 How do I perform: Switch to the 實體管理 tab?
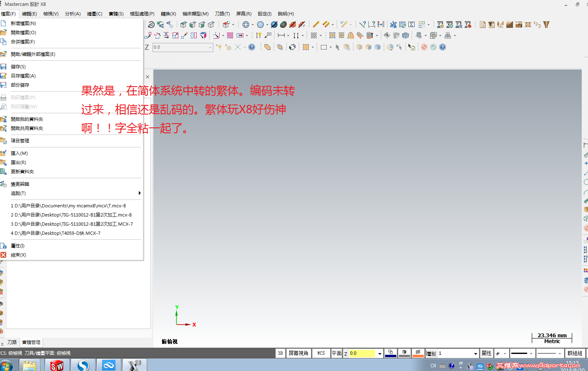(x=31, y=342)
